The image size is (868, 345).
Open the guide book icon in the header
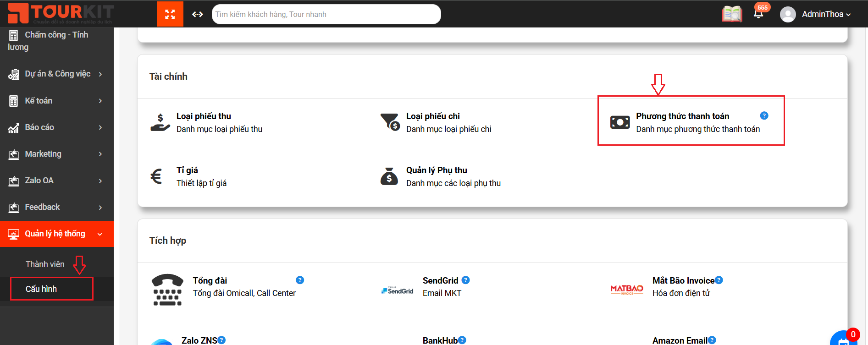[732, 14]
